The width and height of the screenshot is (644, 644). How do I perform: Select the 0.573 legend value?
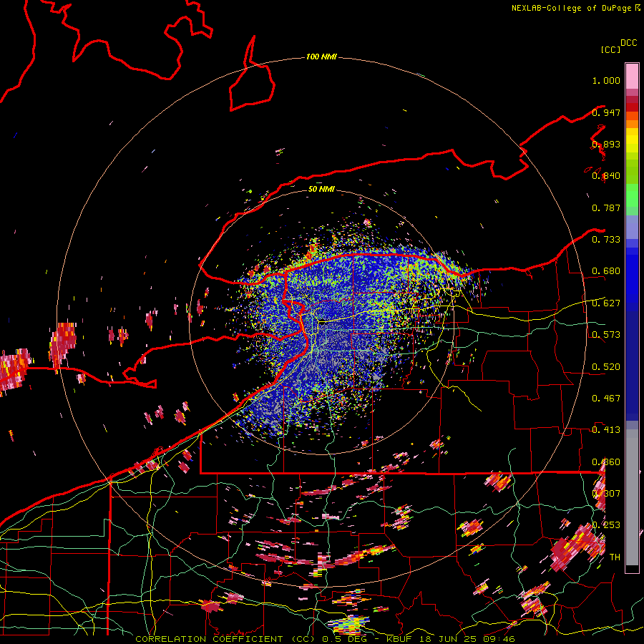pos(606,335)
